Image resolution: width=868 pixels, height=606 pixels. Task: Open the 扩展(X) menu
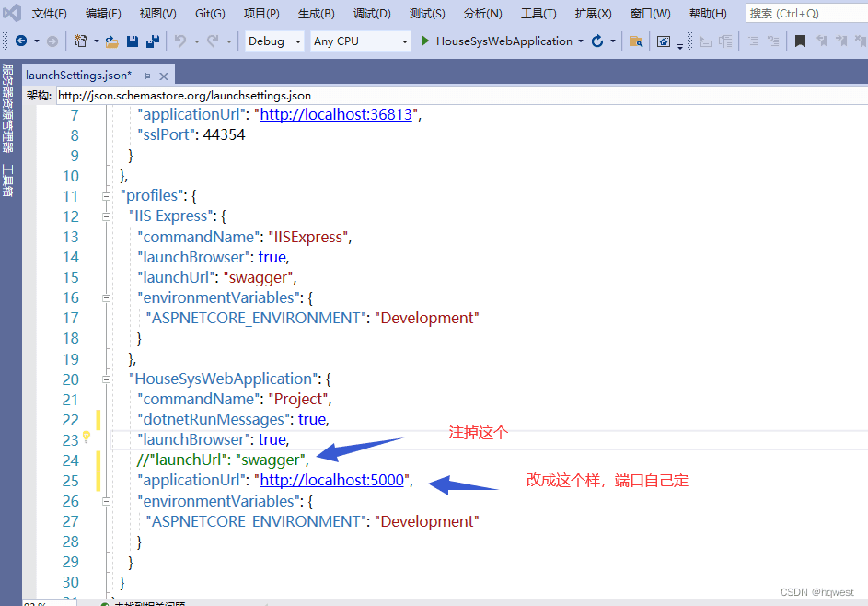point(593,13)
